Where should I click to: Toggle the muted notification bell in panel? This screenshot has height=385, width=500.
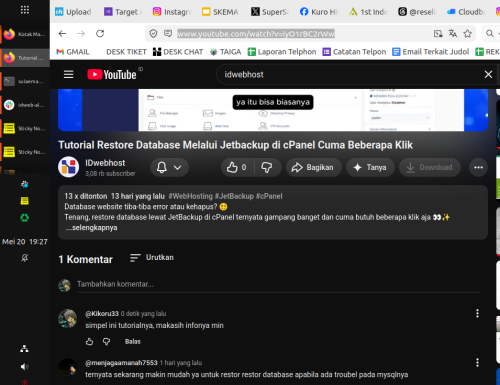pyautogui.click(x=24, y=258)
